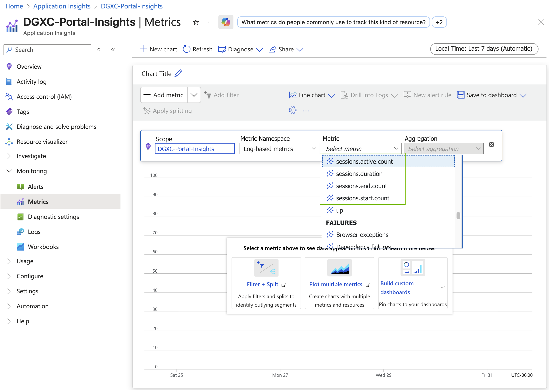The image size is (550, 392).
Task: Edit chart title with pencil icon
Action: tap(178, 73)
